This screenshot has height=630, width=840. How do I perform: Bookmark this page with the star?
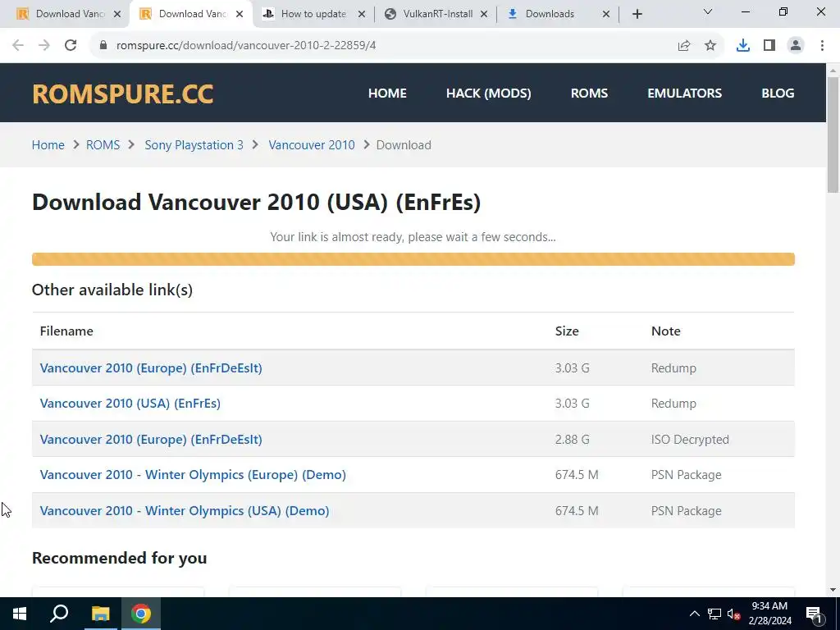coord(710,46)
